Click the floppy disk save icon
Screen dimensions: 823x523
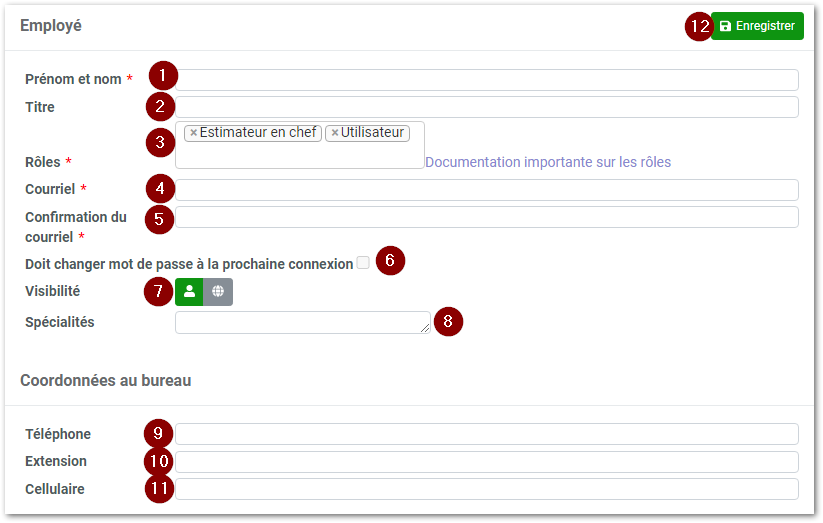click(725, 26)
